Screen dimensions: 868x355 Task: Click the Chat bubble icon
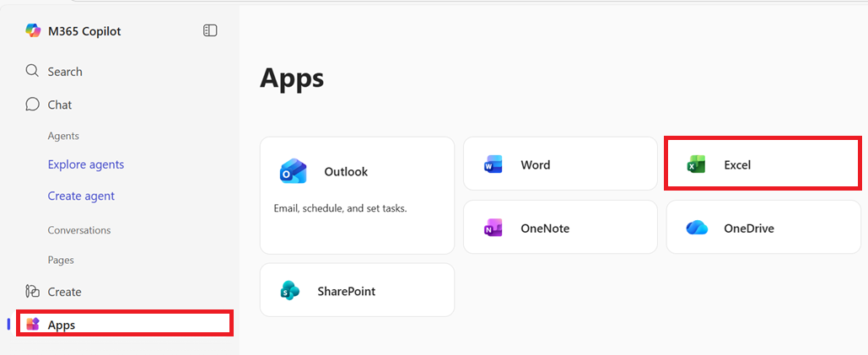click(x=32, y=105)
